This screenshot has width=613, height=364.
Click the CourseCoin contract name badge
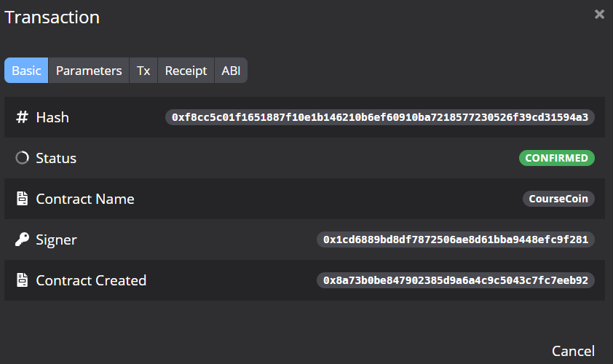tap(558, 199)
